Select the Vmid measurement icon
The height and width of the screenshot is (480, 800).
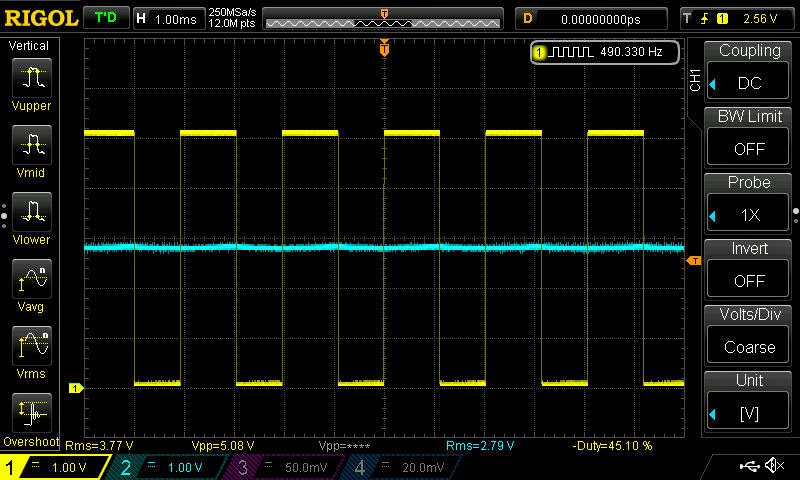click(32, 145)
